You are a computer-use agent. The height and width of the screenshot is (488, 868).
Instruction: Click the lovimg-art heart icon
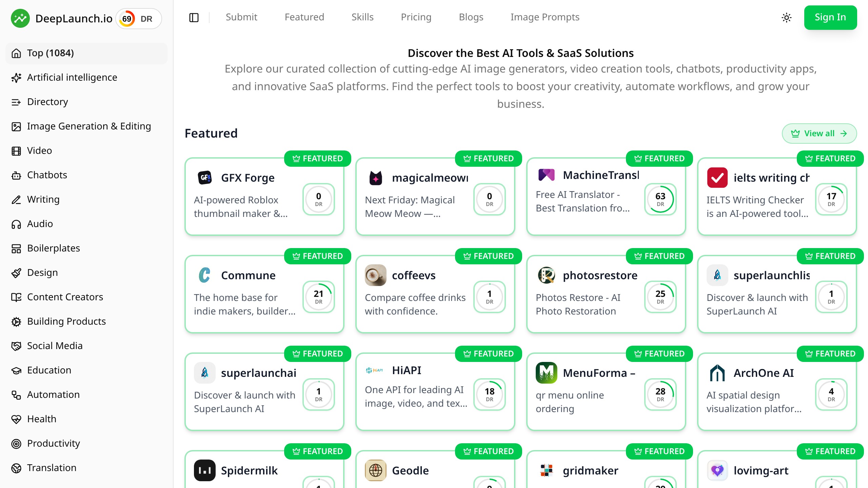point(717,470)
